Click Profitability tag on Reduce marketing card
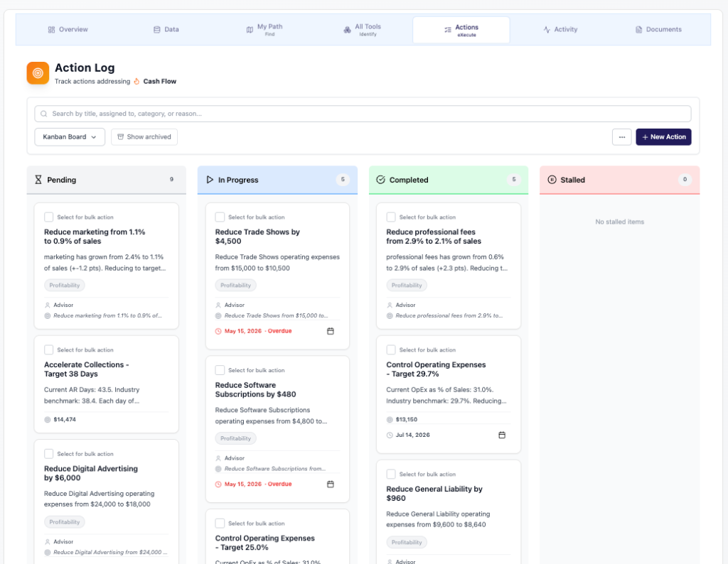 [65, 286]
